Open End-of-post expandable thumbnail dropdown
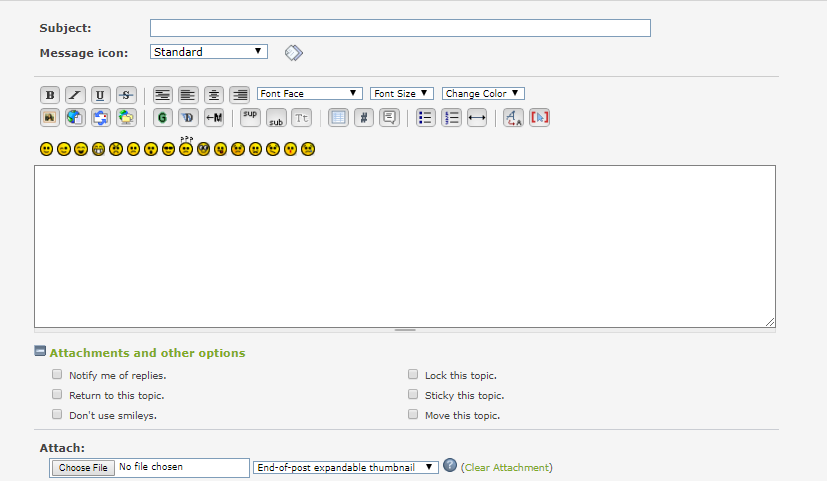Viewport: 827px width, 481px height. pyautogui.click(x=345, y=467)
